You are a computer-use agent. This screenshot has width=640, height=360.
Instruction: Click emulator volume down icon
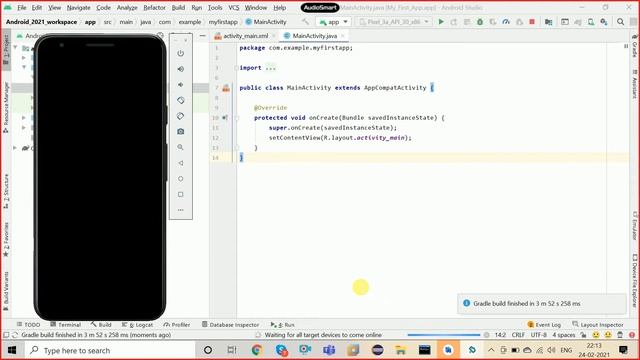click(181, 84)
